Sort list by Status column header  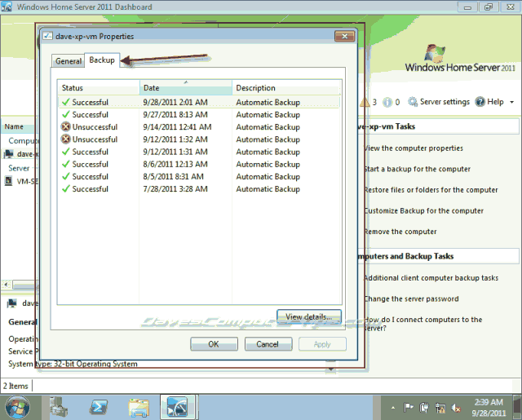99,88
